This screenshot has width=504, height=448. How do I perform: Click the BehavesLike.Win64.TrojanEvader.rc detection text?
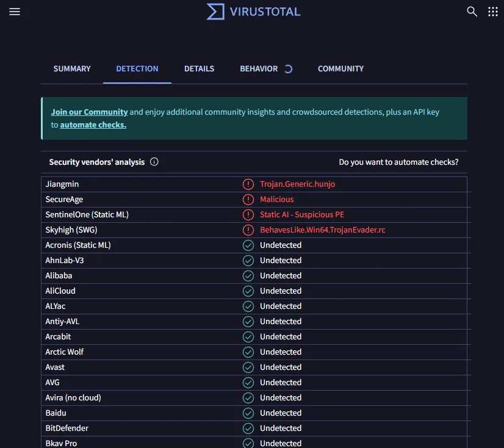(x=322, y=230)
